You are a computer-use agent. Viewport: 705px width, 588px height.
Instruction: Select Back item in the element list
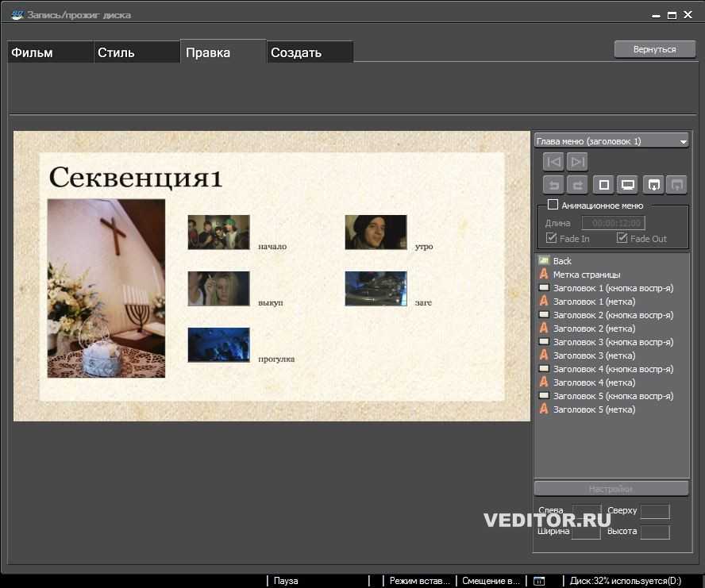[562, 261]
